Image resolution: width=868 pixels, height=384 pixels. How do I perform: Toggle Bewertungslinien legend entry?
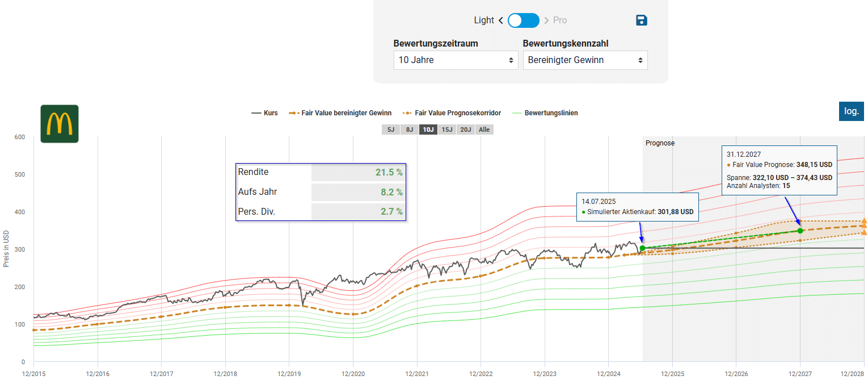point(545,113)
